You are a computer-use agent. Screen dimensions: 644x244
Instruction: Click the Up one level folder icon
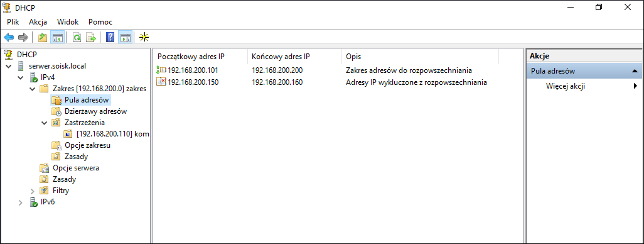pos(43,38)
